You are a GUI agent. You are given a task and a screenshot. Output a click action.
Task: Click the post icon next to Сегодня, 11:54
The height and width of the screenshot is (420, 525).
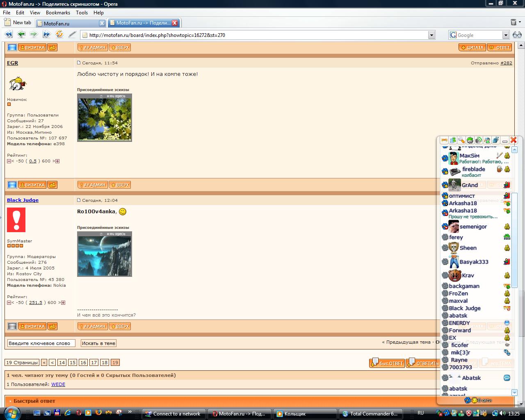click(79, 63)
